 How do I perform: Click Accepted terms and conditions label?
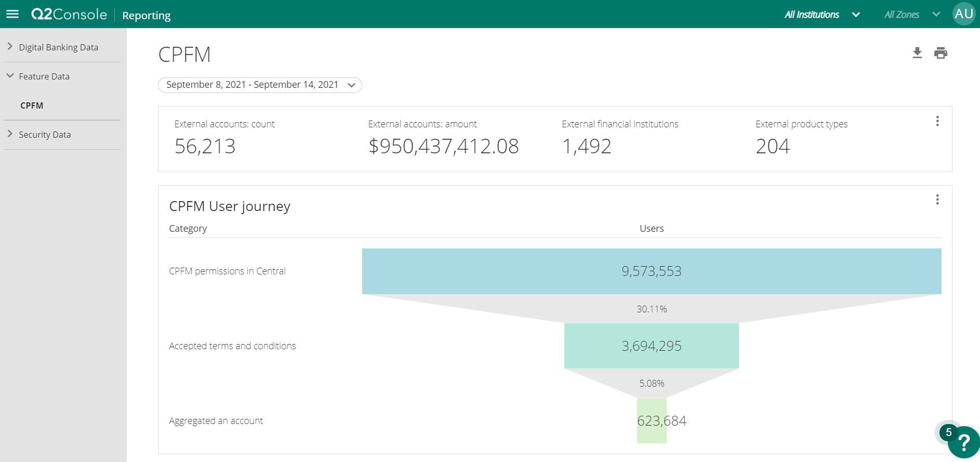tap(232, 346)
